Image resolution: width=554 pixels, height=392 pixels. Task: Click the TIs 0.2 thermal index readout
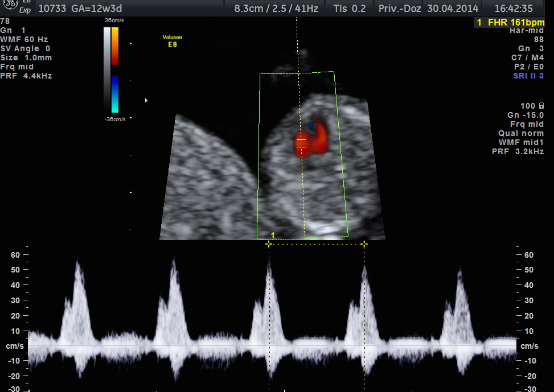pos(350,9)
